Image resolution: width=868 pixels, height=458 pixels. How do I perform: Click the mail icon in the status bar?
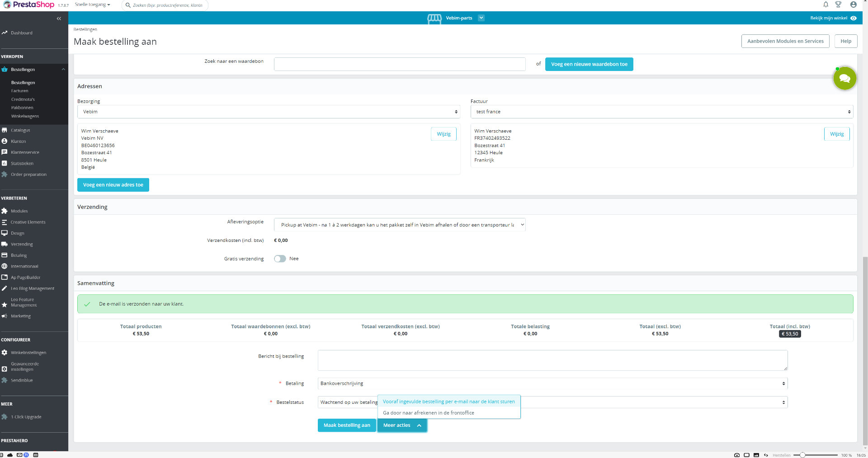tap(19, 455)
